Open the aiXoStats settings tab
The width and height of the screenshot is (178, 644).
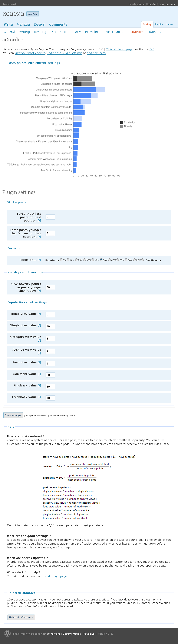154,32
